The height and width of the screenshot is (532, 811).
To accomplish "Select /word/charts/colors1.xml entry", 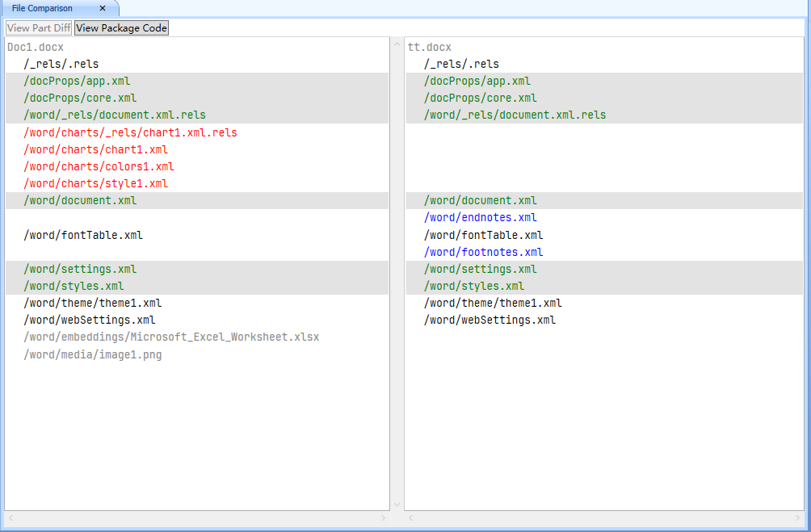I will pos(99,166).
